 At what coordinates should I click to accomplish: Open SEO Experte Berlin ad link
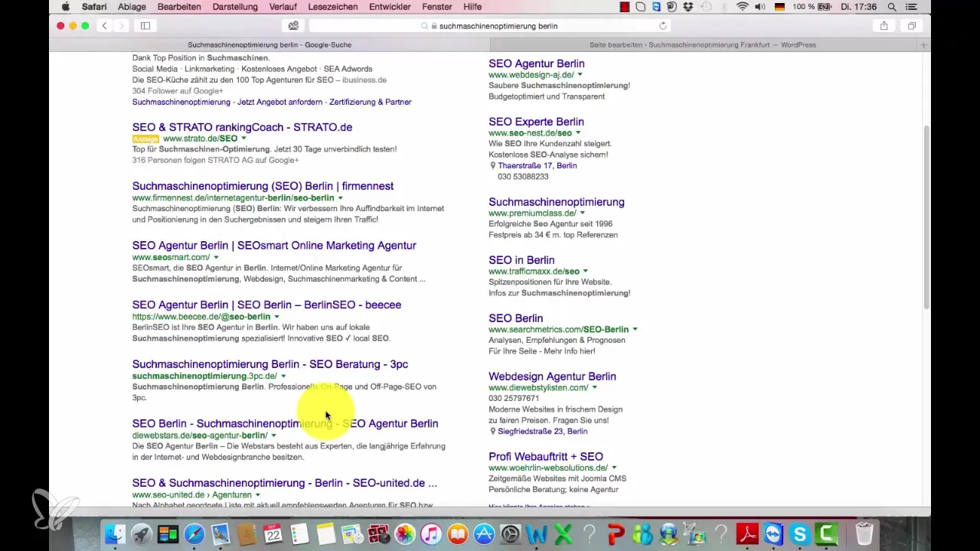point(536,122)
